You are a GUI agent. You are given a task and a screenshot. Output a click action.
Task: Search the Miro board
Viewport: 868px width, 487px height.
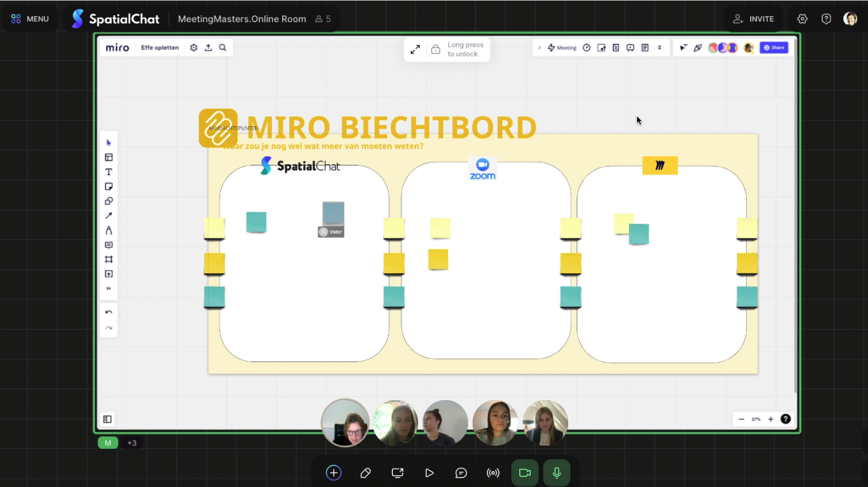click(223, 48)
